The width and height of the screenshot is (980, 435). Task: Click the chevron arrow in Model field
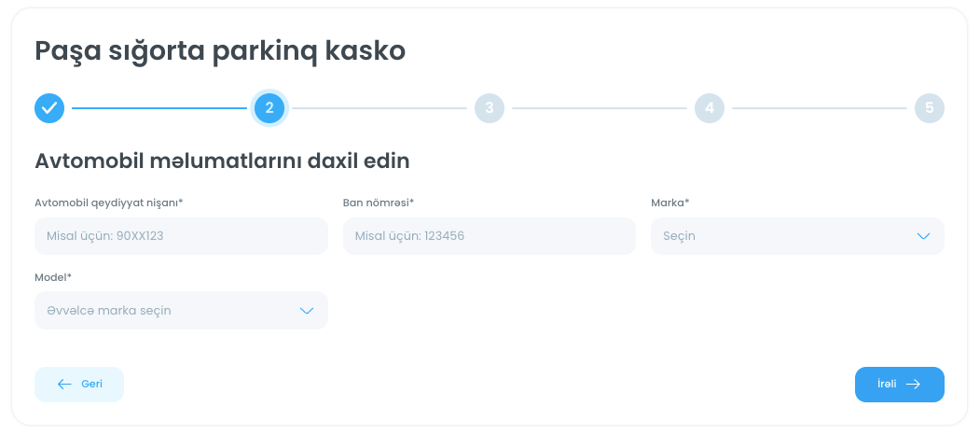click(x=307, y=311)
